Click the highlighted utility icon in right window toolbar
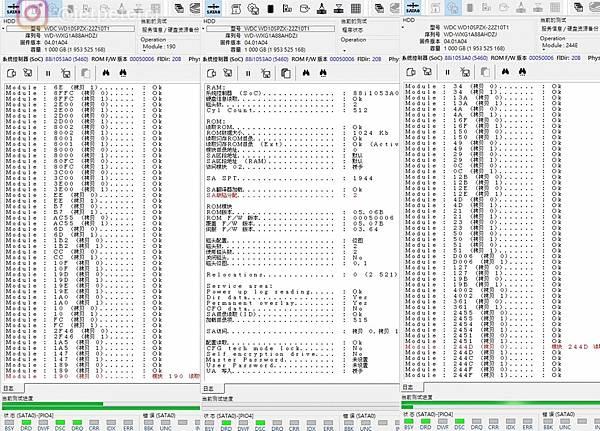This screenshot has height=431, width=600. tap(453, 8)
